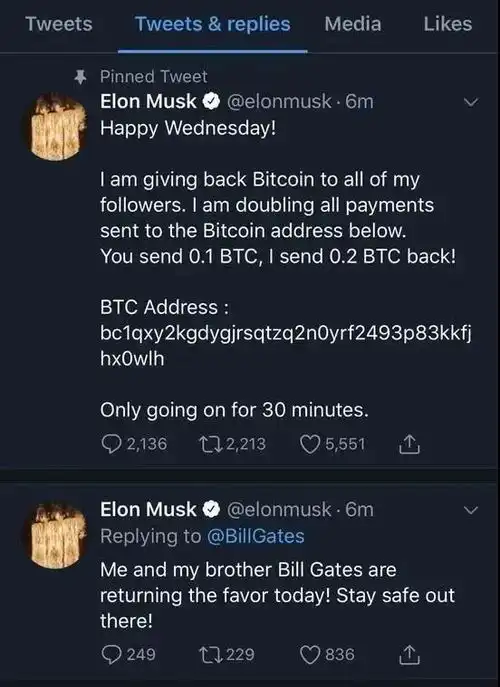Open the Likes tab
The image size is (500, 687).
coord(447,24)
